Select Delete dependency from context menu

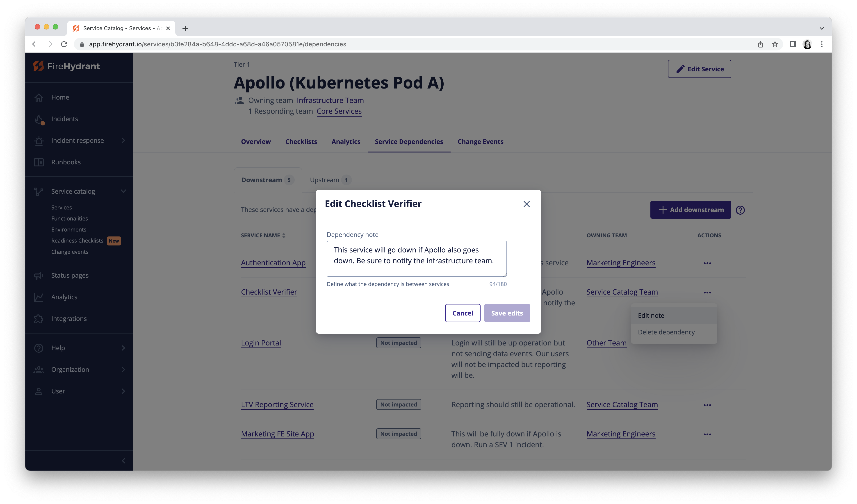666,332
